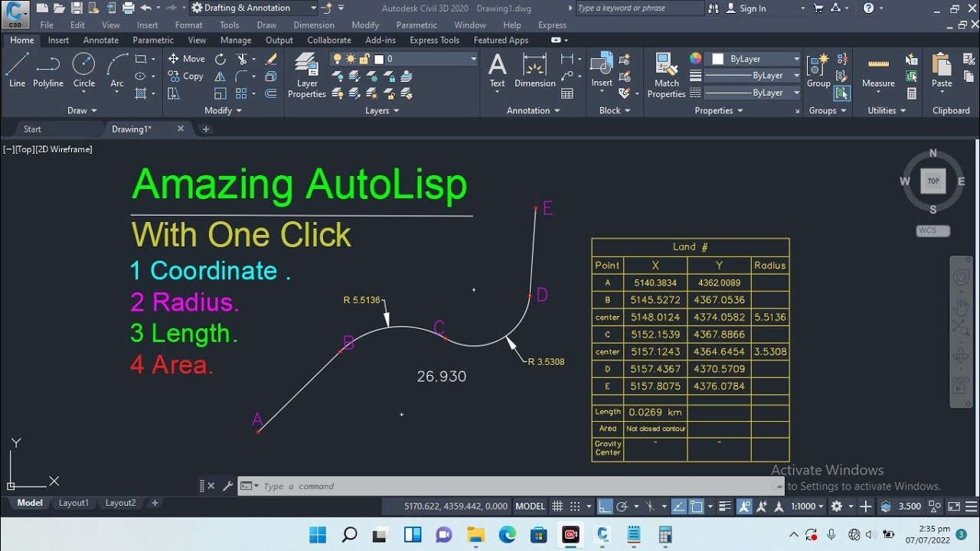Viewport: 980px width, 551px height.
Task: Click Match Properties tool
Action: pyautogui.click(x=666, y=76)
